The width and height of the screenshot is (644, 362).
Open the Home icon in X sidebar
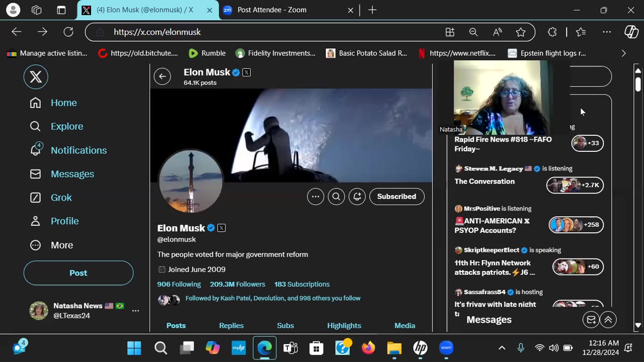[x=35, y=103]
